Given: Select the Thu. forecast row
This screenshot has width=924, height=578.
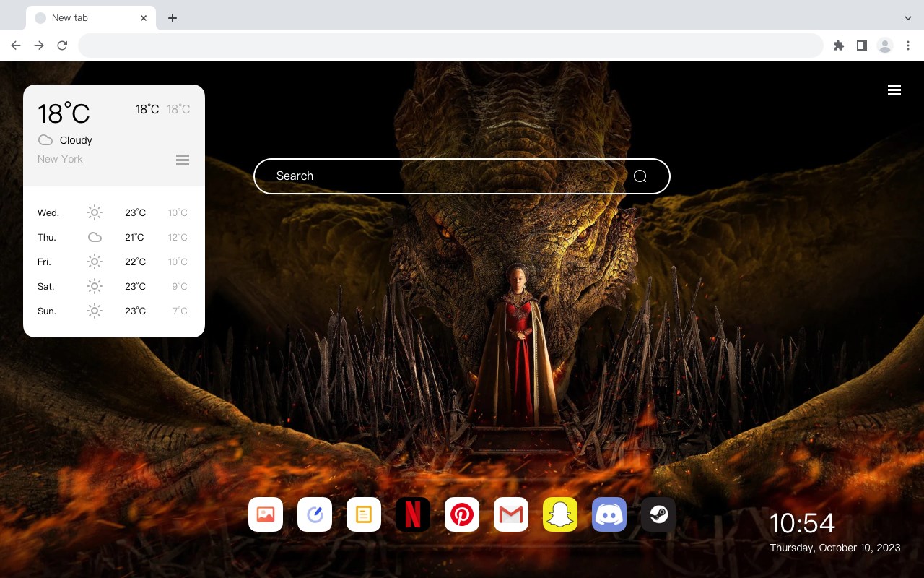Looking at the screenshot, I should pyautogui.click(x=113, y=237).
